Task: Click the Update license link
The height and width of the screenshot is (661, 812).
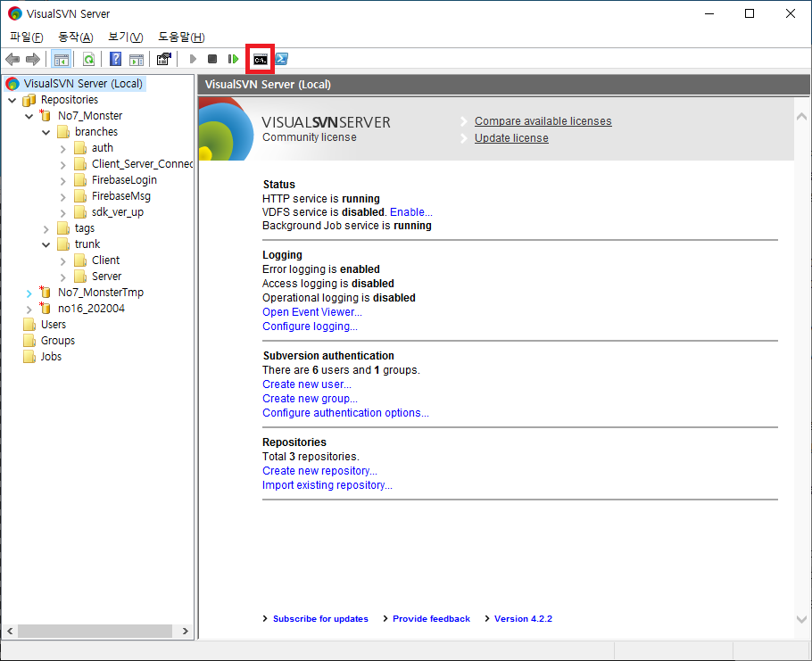Action: tap(511, 138)
